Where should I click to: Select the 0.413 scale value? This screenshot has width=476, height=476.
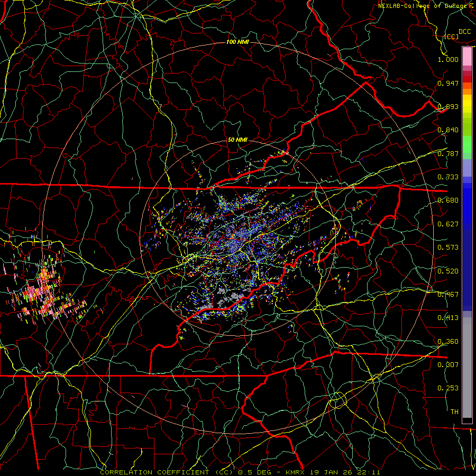coord(448,318)
